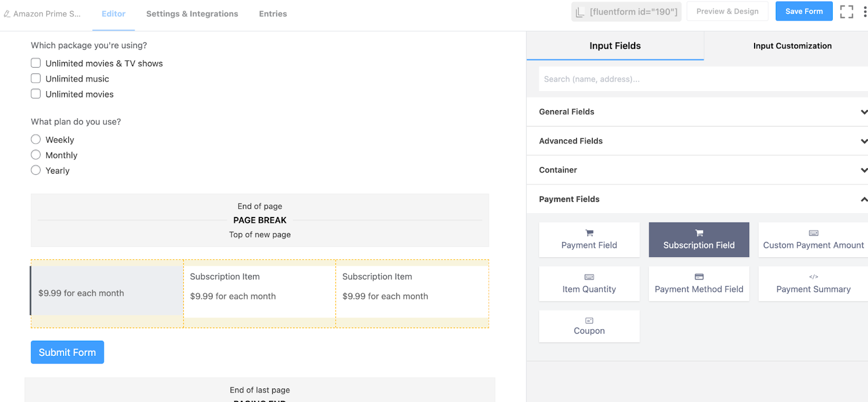Image resolution: width=868 pixels, height=402 pixels.
Task: Expand the General Fields section
Action: [697, 112]
